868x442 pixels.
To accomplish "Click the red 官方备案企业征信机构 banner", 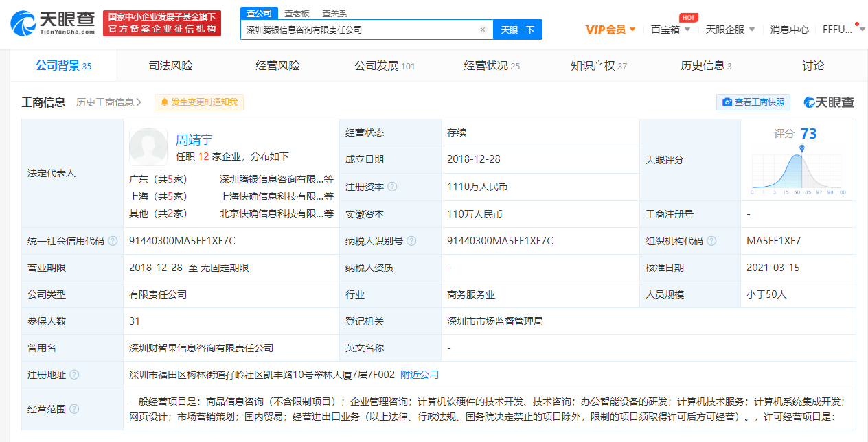I will coord(162,23).
